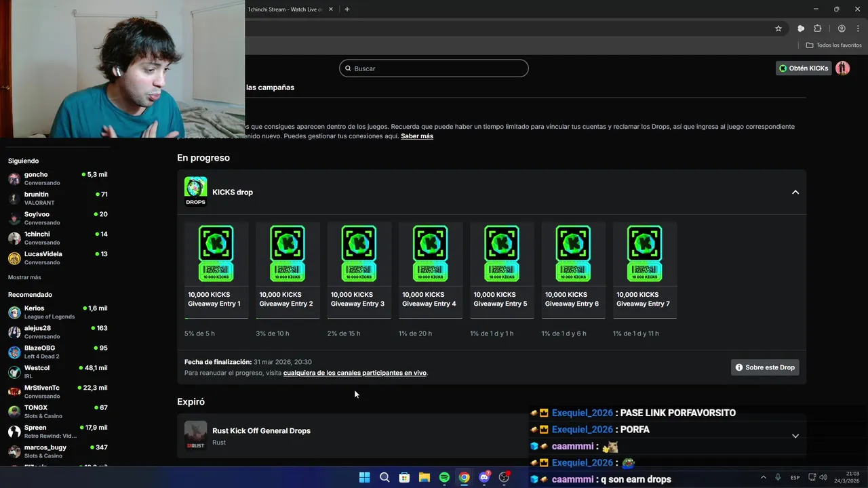Open Spreen's channel avatar in recommended

pyautogui.click(x=14, y=432)
